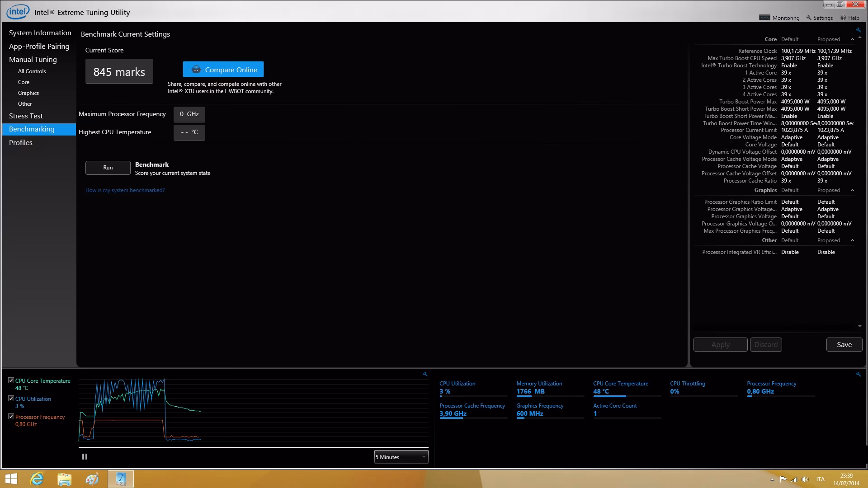Viewport: 868px width, 488px height.
Task: Go to System Information
Action: point(40,33)
